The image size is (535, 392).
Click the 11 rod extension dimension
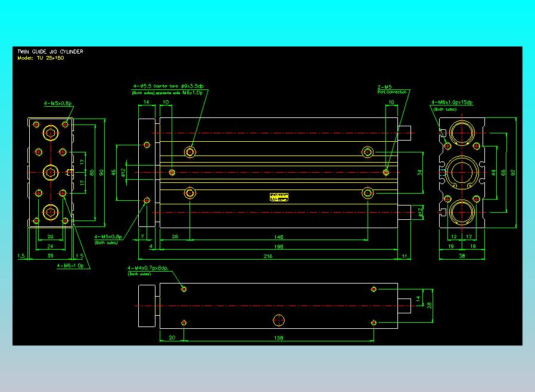(405, 256)
